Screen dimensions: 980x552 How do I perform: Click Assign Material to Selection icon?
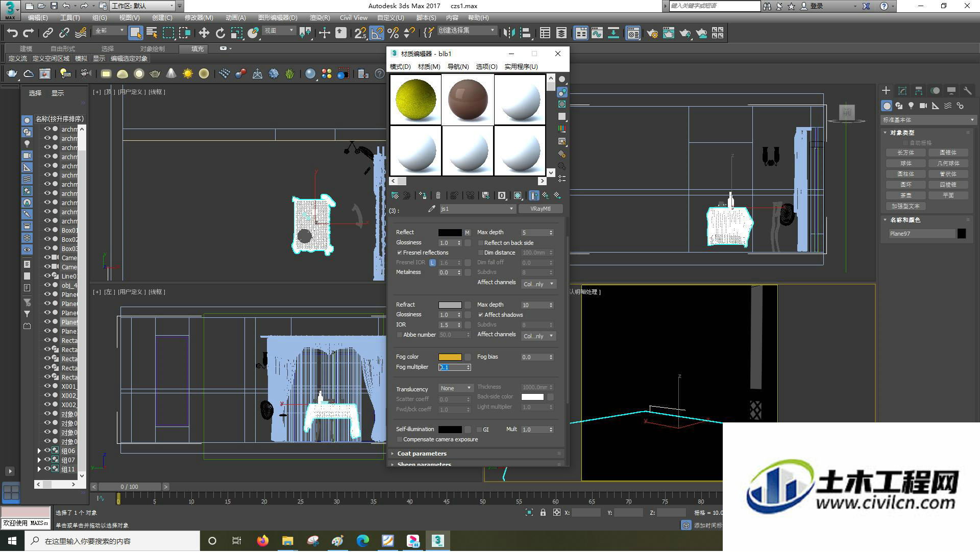pyautogui.click(x=423, y=195)
